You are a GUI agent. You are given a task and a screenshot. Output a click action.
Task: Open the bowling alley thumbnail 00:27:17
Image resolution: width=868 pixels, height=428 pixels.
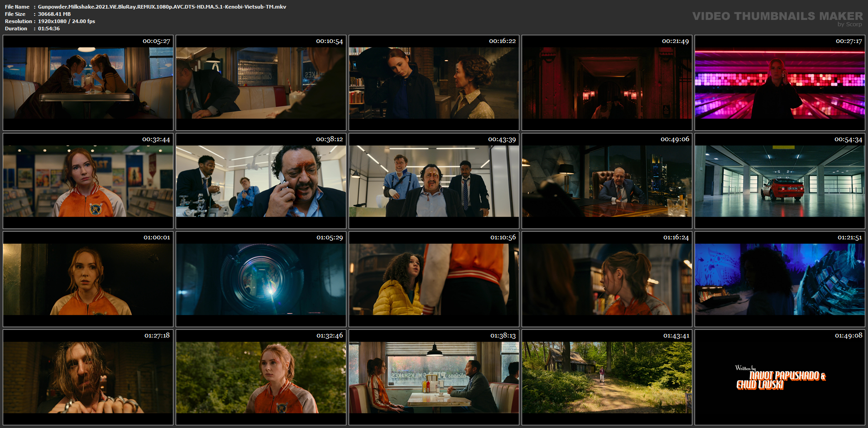[x=780, y=83]
